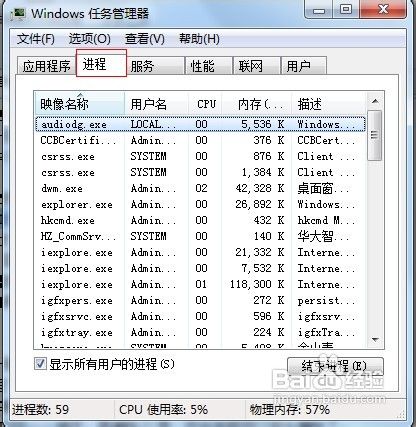Close the Task Manager window
The width and height of the screenshot is (416, 427).
pos(383,10)
